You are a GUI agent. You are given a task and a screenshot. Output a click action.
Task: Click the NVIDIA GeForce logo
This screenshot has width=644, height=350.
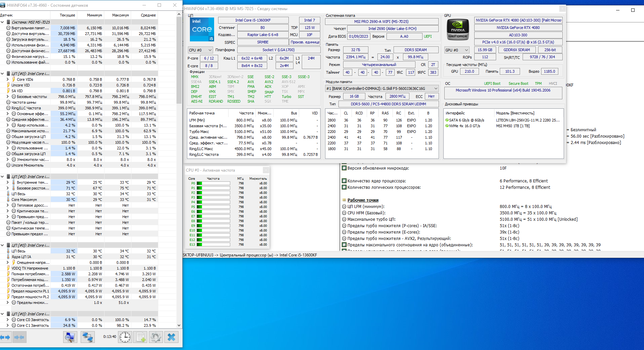tap(458, 30)
